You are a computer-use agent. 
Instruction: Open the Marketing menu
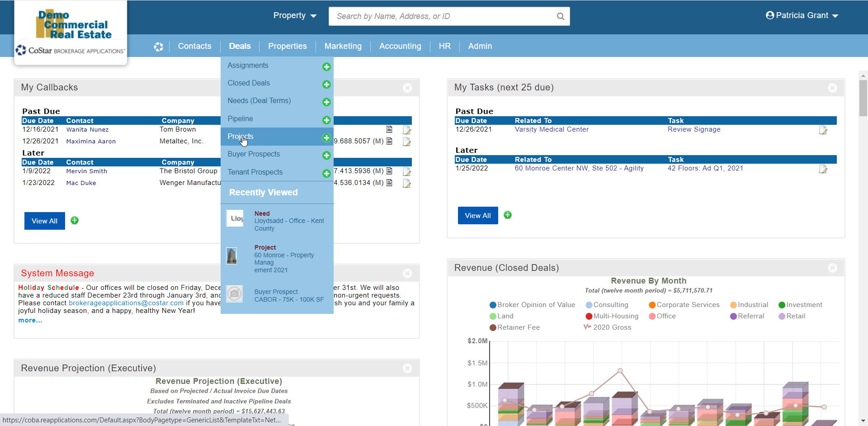tap(343, 46)
